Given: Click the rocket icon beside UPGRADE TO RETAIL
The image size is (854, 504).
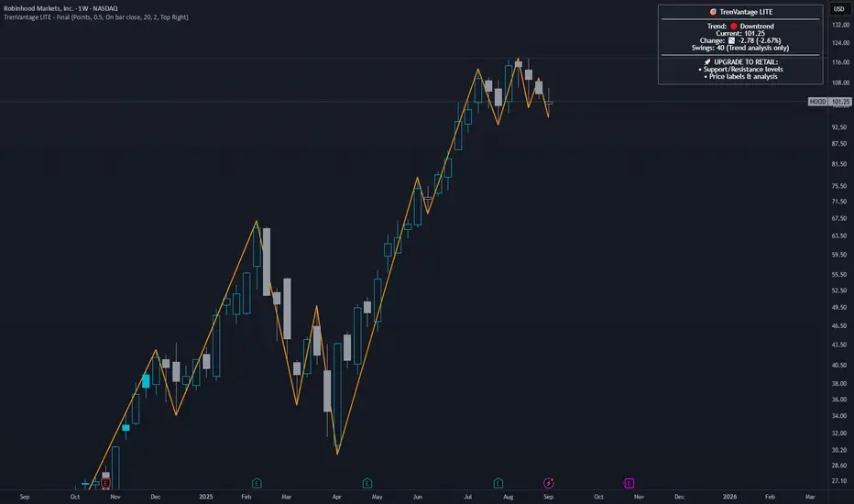Looking at the screenshot, I should click(707, 62).
